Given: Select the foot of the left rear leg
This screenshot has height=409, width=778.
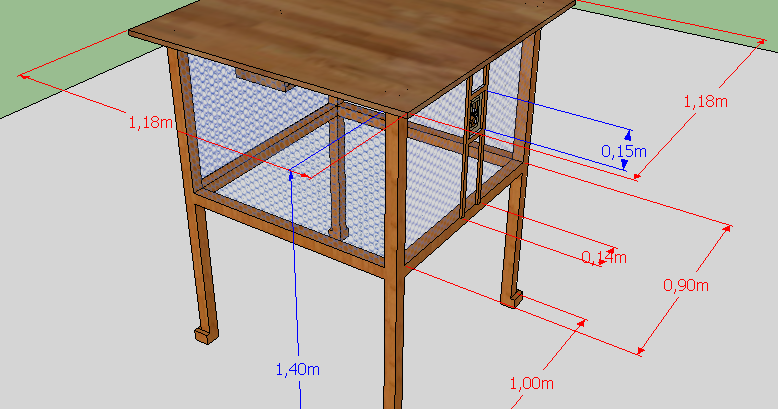Looking at the screenshot, I should pyautogui.click(x=206, y=335).
